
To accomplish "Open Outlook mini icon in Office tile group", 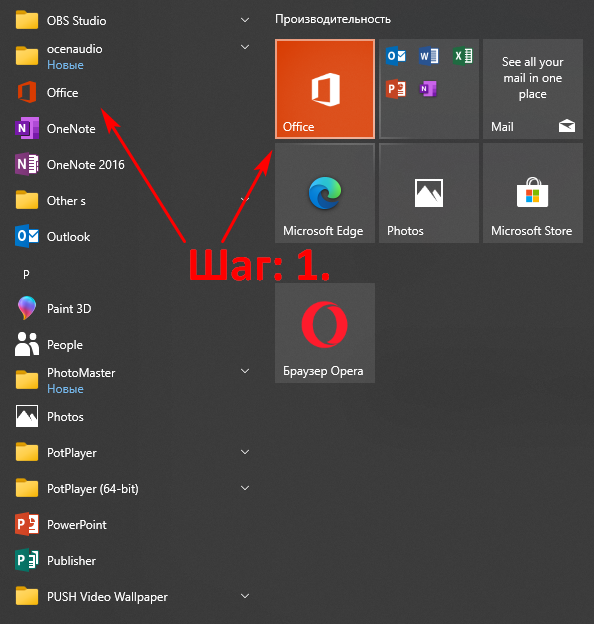I will pyautogui.click(x=396, y=56).
